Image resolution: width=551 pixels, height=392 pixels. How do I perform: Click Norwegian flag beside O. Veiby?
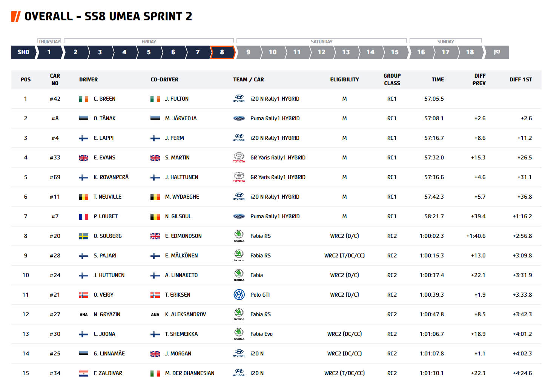coord(84,295)
